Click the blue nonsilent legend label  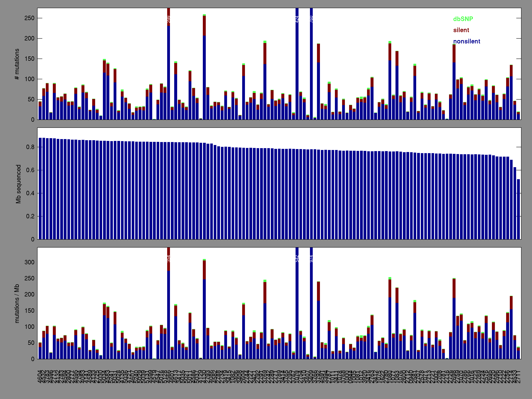tap(466, 42)
